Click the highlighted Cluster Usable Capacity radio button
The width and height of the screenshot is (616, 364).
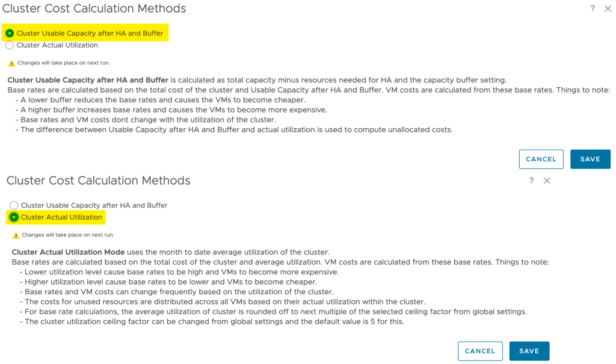[10, 33]
